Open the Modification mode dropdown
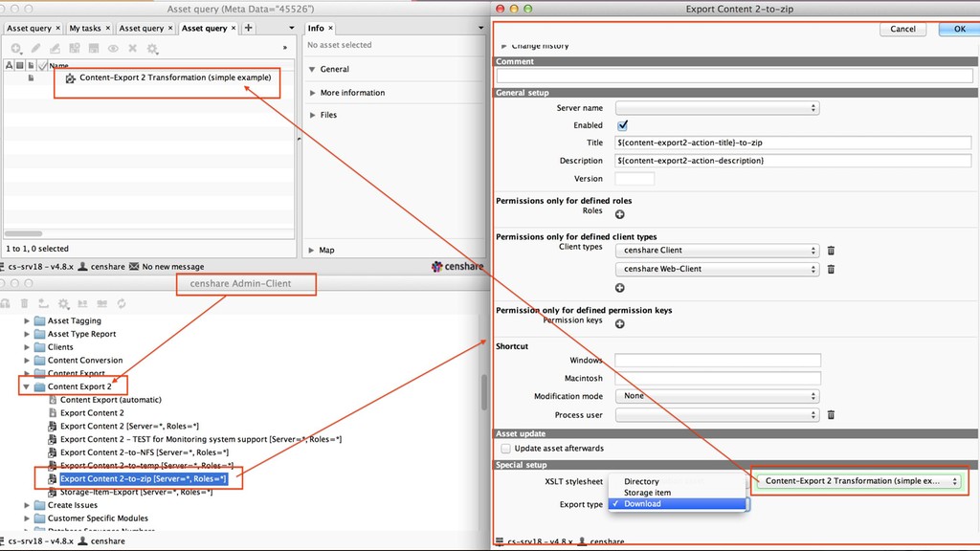The height and width of the screenshot is (551, 980). click(x=717, y=395)
